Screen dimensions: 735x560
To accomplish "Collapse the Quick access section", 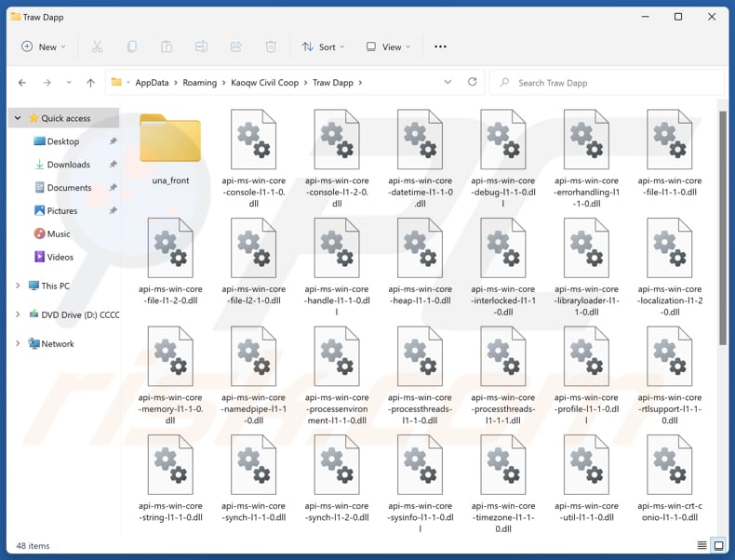I will [x=18, y=118].
